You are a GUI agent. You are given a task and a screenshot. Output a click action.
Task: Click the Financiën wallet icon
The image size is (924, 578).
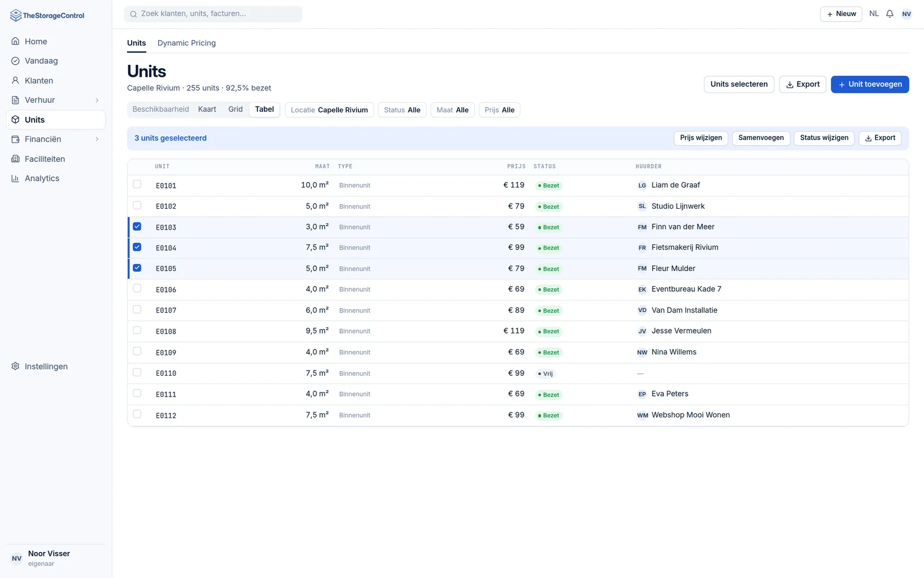[x=16, y=139]
